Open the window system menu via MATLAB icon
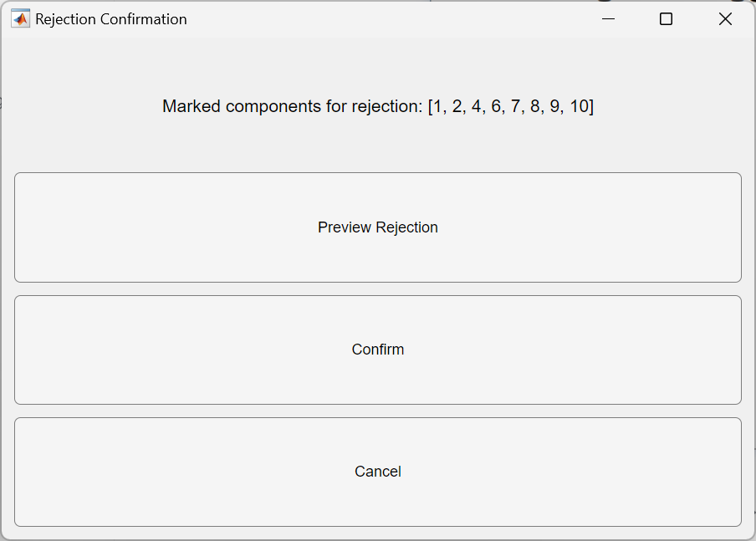The image size is (756, 541). pos(20,18)
